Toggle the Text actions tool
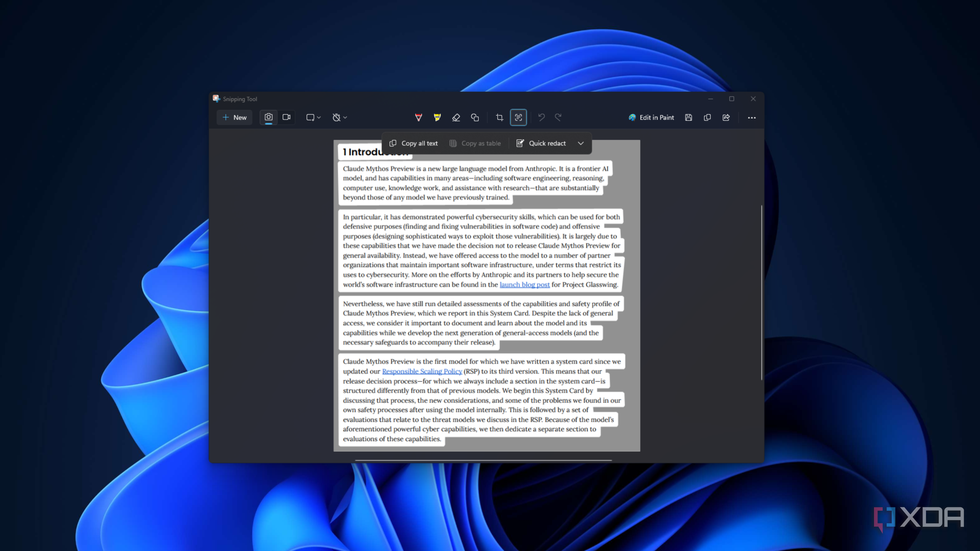980x551 pixels. [518, 118]
